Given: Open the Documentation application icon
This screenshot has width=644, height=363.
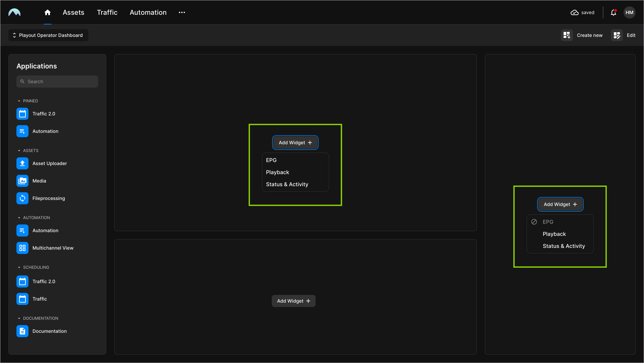Looking at the screenshot, I should coord(22,331).
